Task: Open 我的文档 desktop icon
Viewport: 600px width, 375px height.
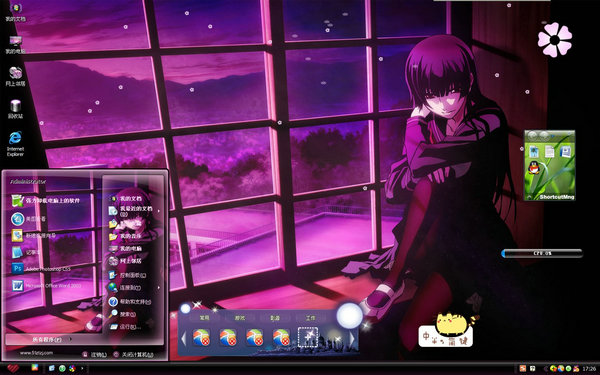Action: (16, 12)
